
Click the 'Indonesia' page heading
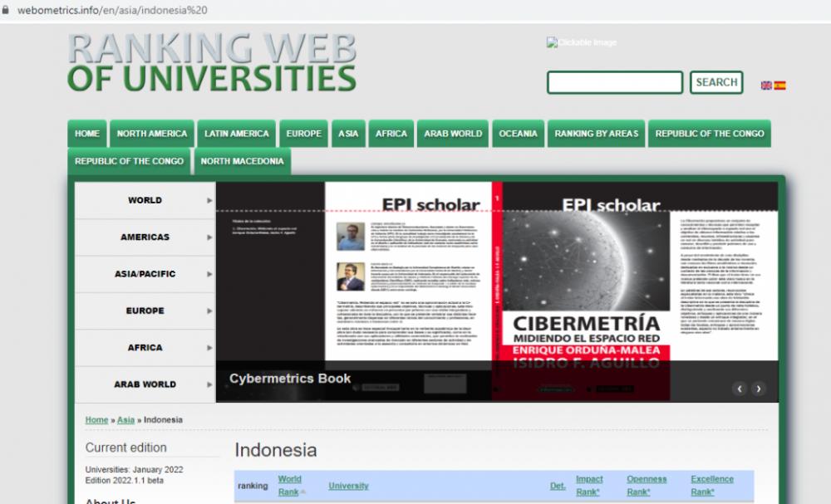tap(276, 450)
